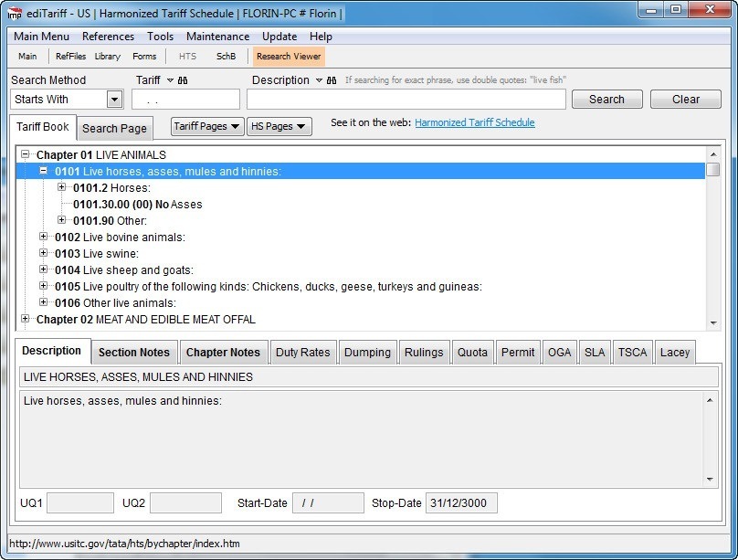Image resolution: width=738 pixels, height=560 pixels.
Task: Open the Tariff Pages dropdown
Action: (206, 127)
